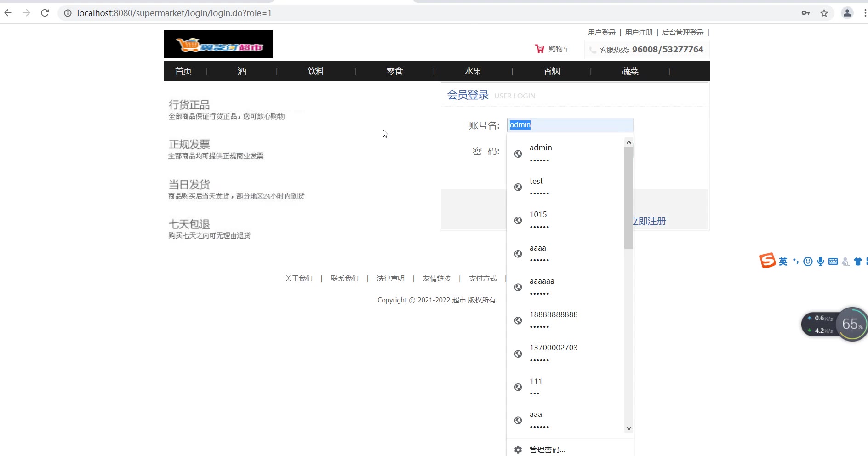Click the autofill list scrollbar thumb
The image size is (868, 456).
[x=628, y=198]
